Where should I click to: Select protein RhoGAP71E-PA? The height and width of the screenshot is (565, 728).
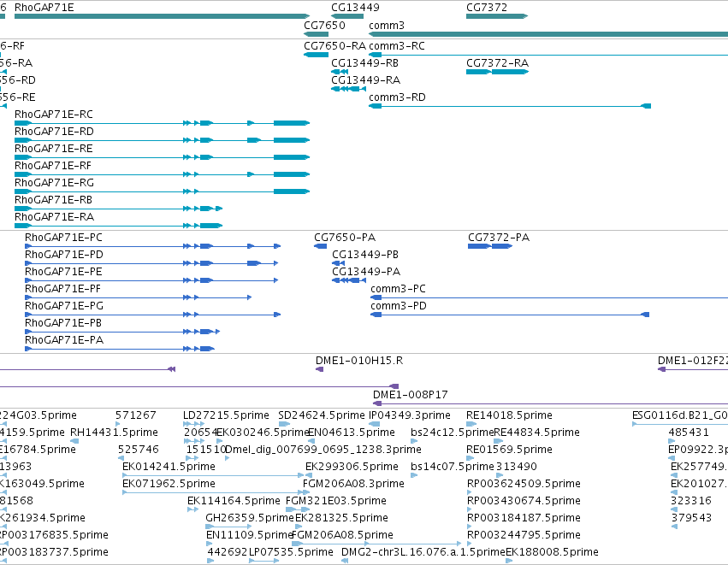pyautogui.click(x=120, y=349)
